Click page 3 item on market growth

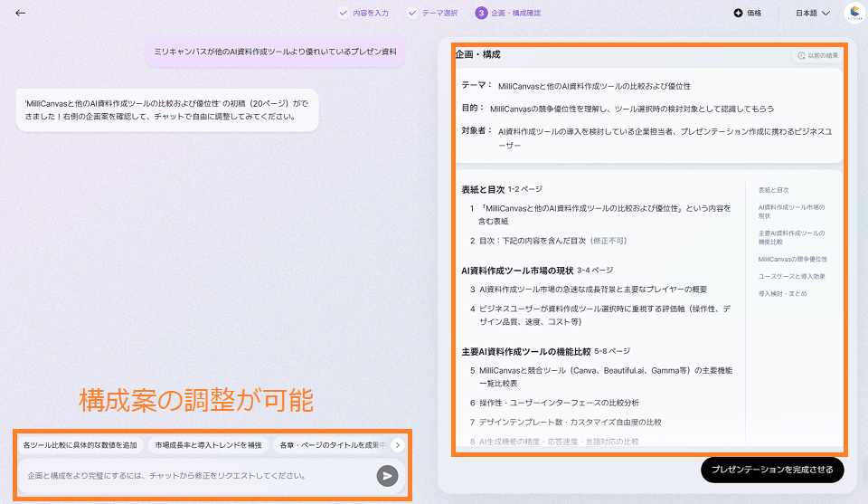point(589,290)
